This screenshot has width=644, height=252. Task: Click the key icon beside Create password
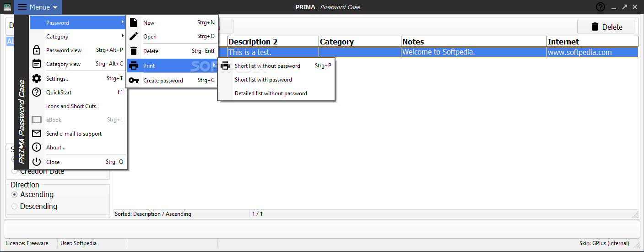[134, 80]
